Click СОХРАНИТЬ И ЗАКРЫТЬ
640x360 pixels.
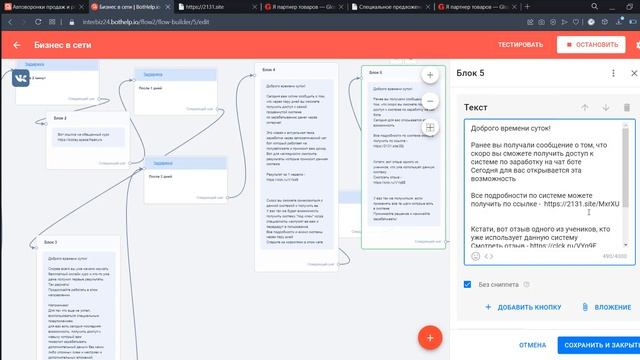tap(599, 345)
